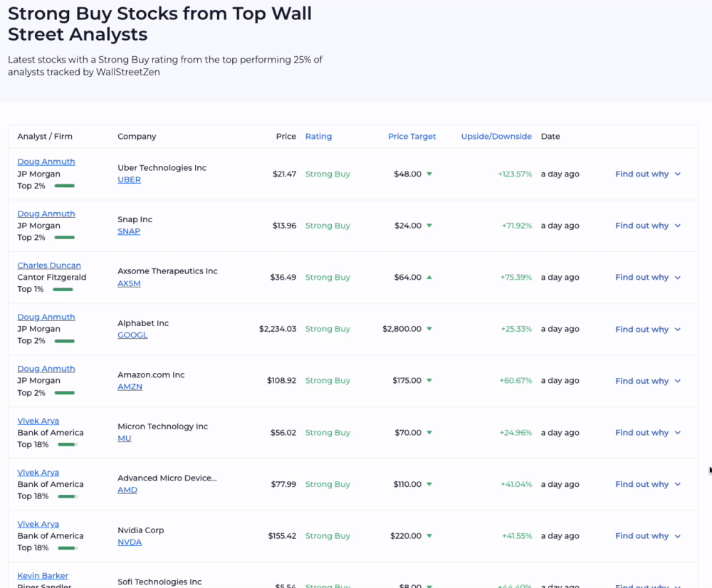Open the GOOGL ticker link
This screenshot has width=712, height=588.
pos(132,335)
